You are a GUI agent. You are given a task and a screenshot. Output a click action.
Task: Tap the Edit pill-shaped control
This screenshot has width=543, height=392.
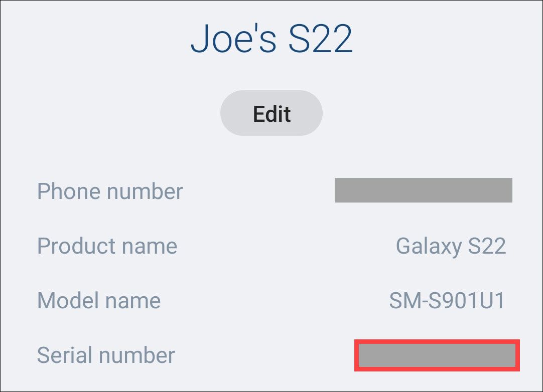[x=271, y=113]
